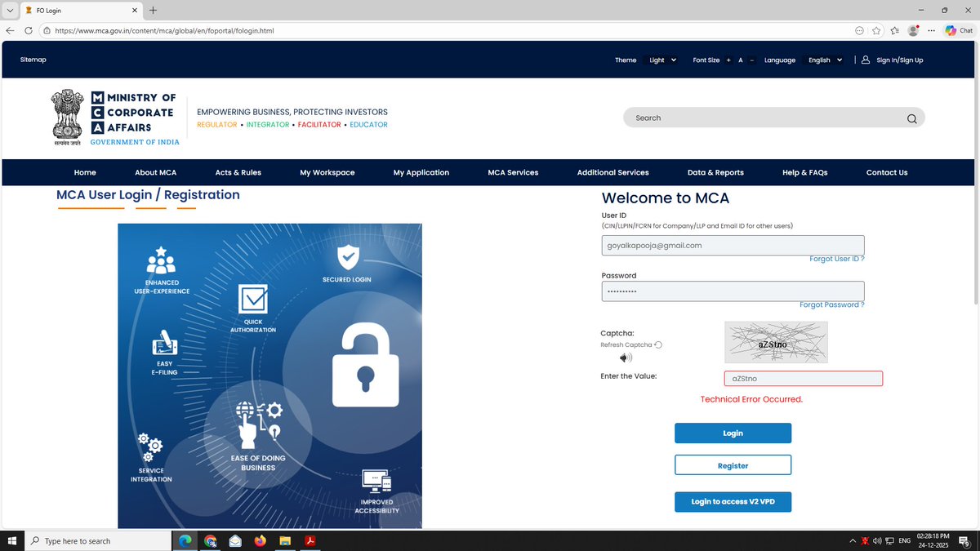Click the Login button
This screenshot has width=980, height=551.
[x=733, y=433]
